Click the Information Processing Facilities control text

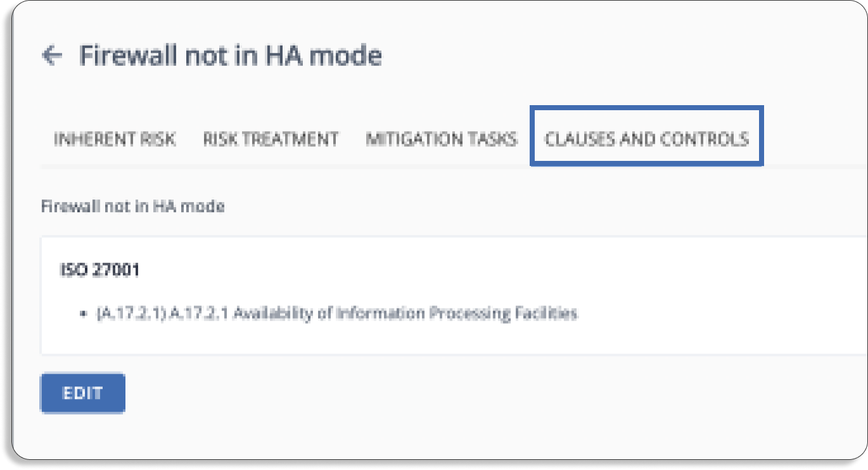click(x=456, y=314)
